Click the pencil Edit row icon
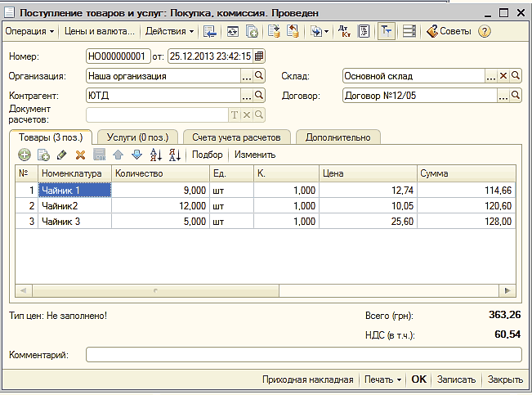Image resolution: width=532 pixels, height=395 pixels. pos(61,155)
